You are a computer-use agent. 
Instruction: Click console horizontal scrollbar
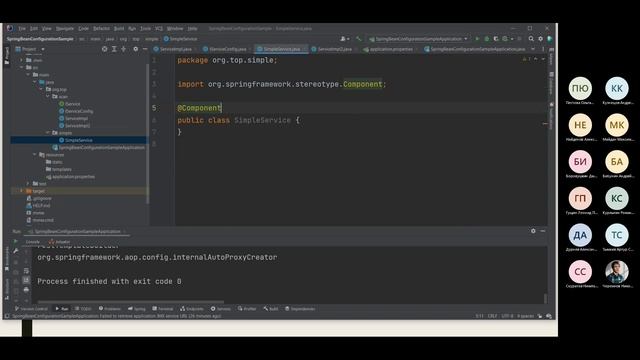coord(131,302)
